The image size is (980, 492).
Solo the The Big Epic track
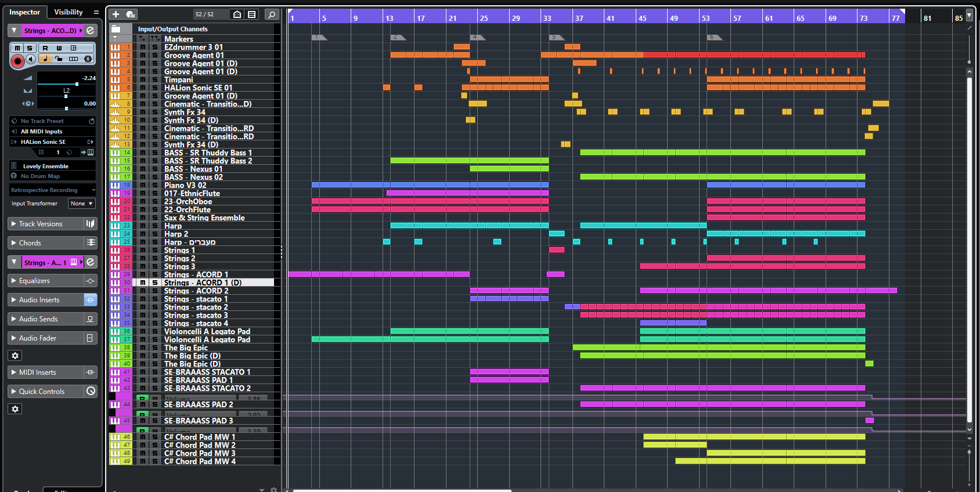coord(155,348)
